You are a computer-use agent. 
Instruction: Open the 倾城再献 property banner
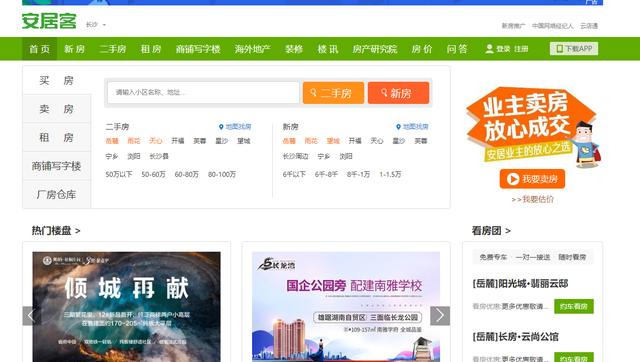click(127, 306)
